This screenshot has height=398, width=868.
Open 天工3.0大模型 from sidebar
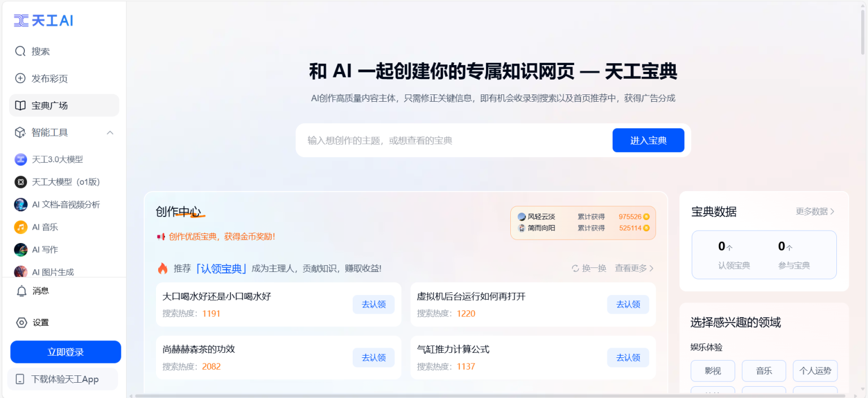tap(57, 159)
